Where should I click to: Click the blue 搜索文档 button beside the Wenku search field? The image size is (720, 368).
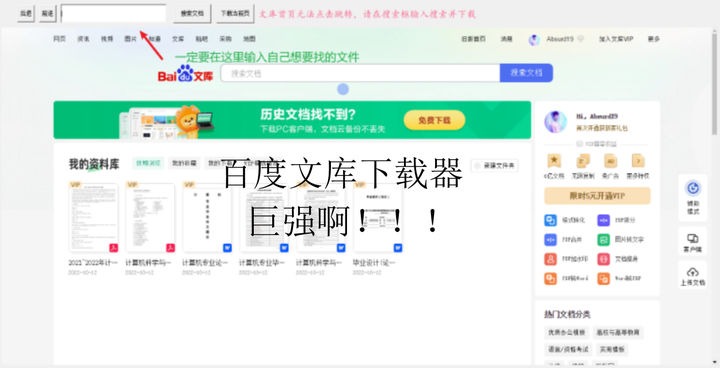click(526, 73)
